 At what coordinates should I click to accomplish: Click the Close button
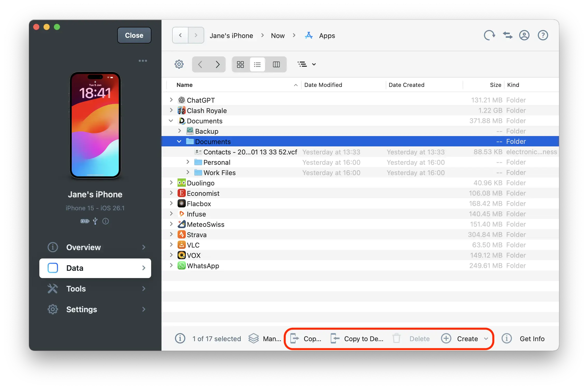click(x=134, y=35)
